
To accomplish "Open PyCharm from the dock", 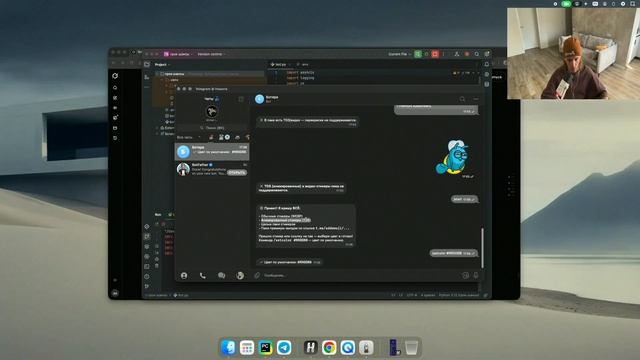I will pos(265,347).
